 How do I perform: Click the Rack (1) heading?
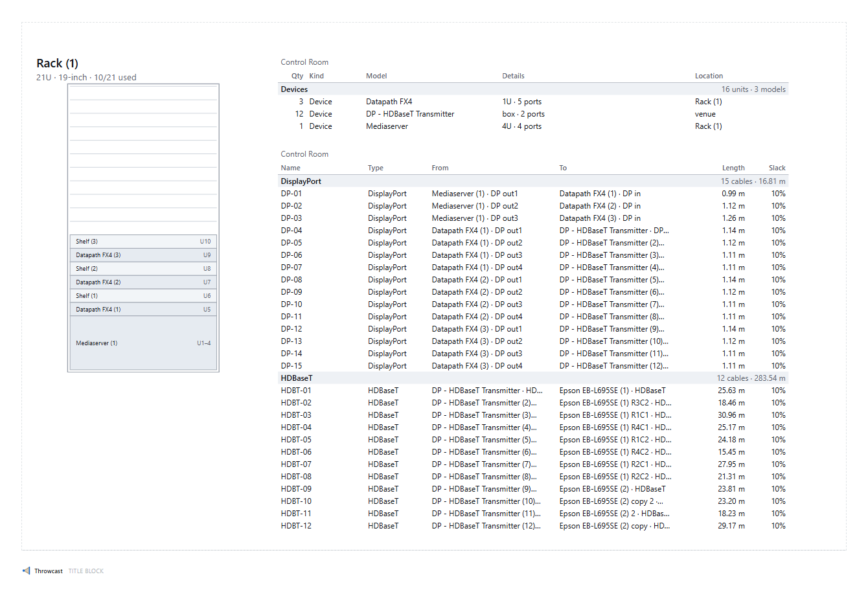57,63
